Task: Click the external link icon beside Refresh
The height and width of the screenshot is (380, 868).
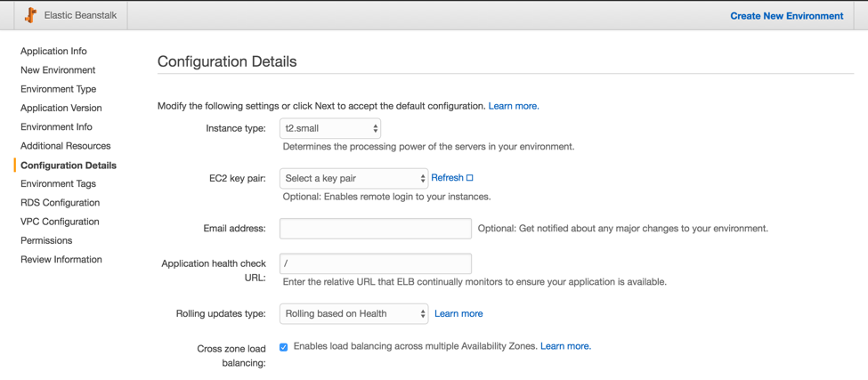Action: pyautogui.click(x=469, y=178)
